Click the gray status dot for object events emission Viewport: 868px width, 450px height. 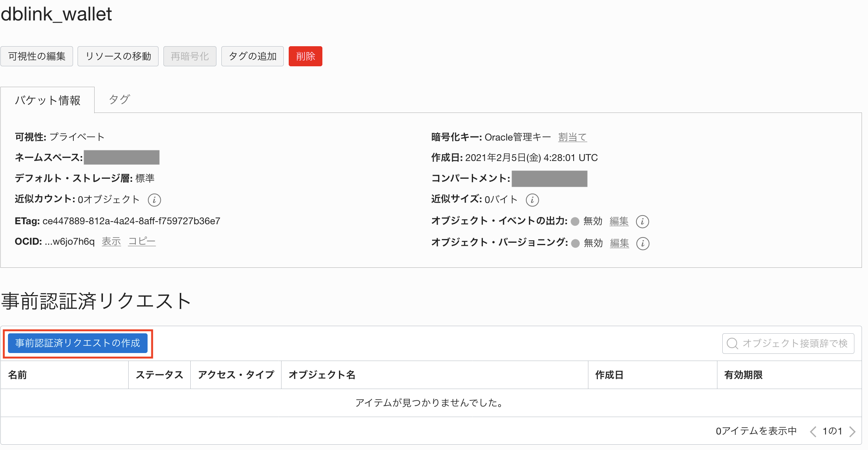574,222
